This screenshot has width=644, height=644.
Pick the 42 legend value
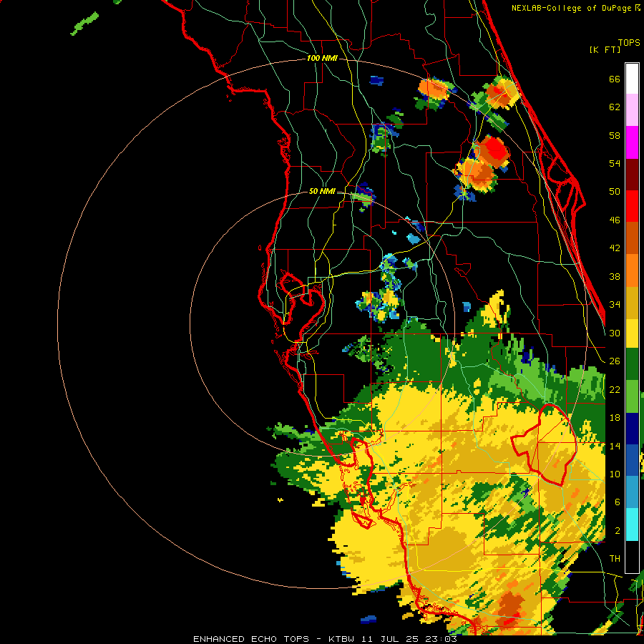point(615,248)
